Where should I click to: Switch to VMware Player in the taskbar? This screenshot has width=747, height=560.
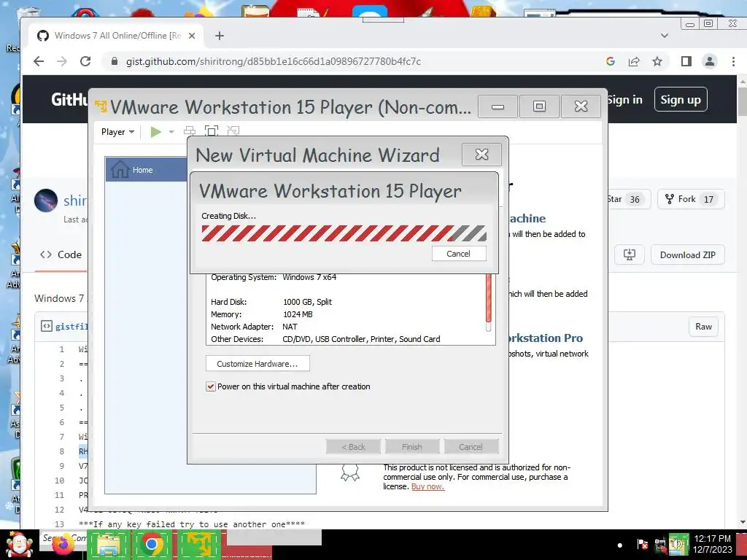(200, 545)
